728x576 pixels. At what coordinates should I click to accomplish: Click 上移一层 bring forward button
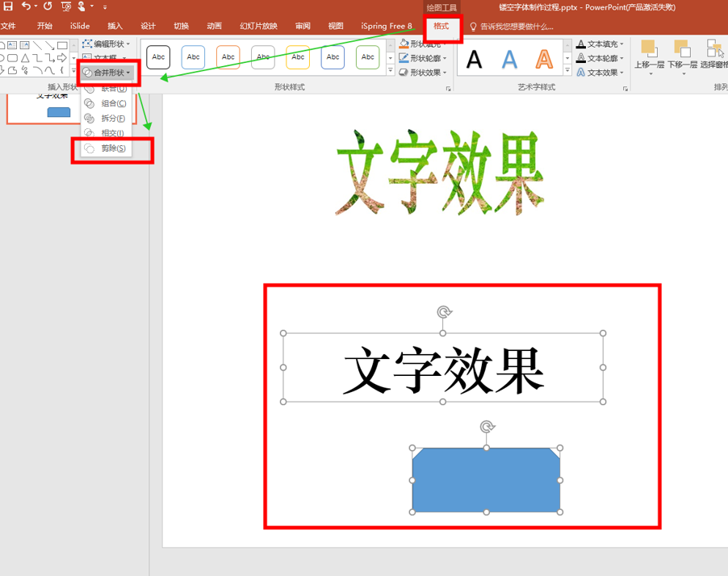[x=650, y=57]
